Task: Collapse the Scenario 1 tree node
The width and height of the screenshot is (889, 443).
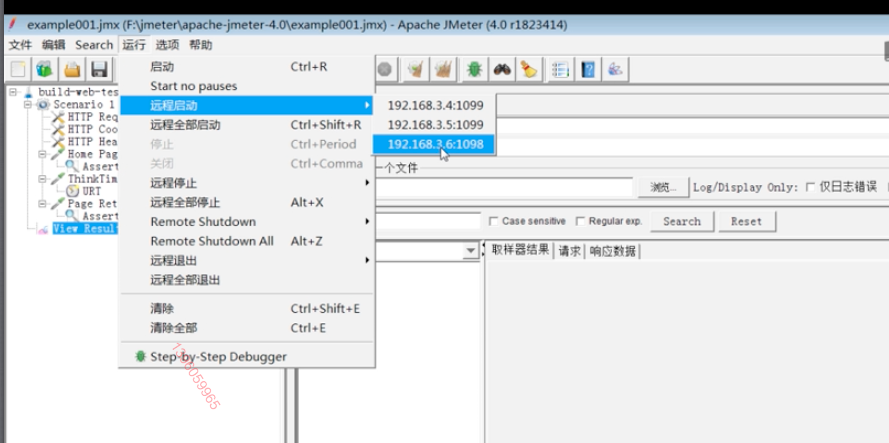Action: coord(28,105)
